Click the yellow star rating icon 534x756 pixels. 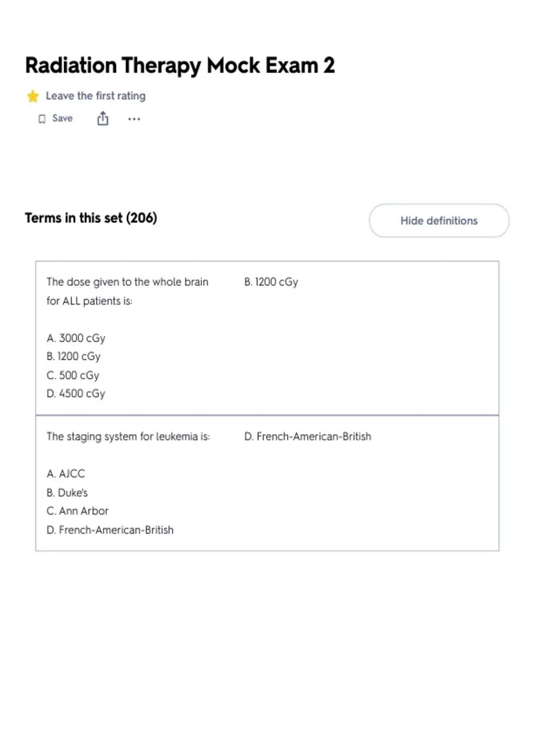point(32,96)
